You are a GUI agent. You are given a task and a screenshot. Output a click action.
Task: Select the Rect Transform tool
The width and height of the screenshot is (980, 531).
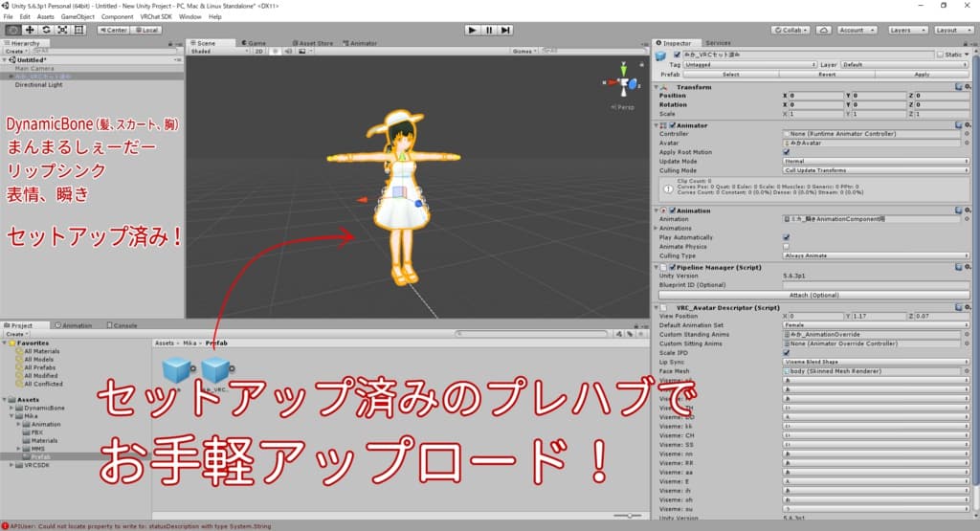click(79, 30)
